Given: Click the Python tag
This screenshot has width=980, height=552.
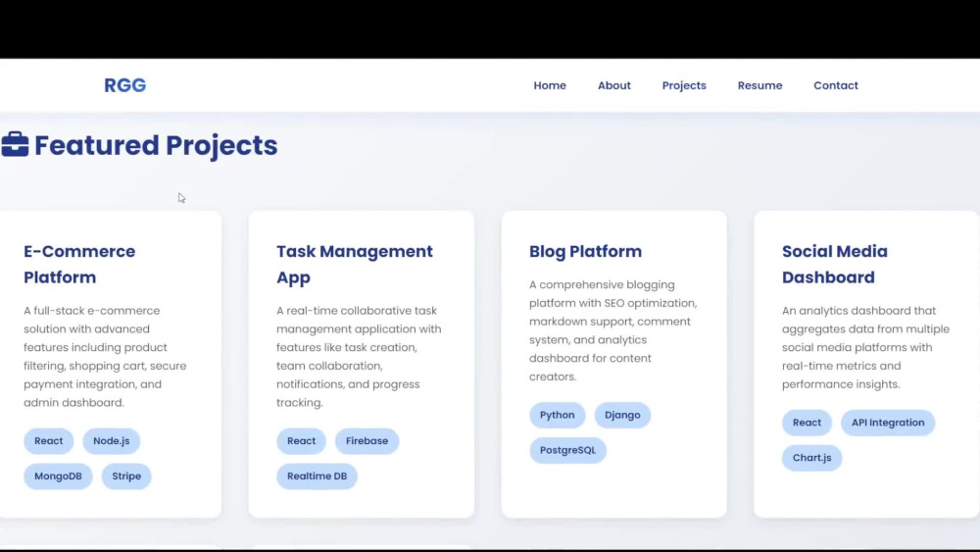Looking at the screenshot, I should 557,415.
